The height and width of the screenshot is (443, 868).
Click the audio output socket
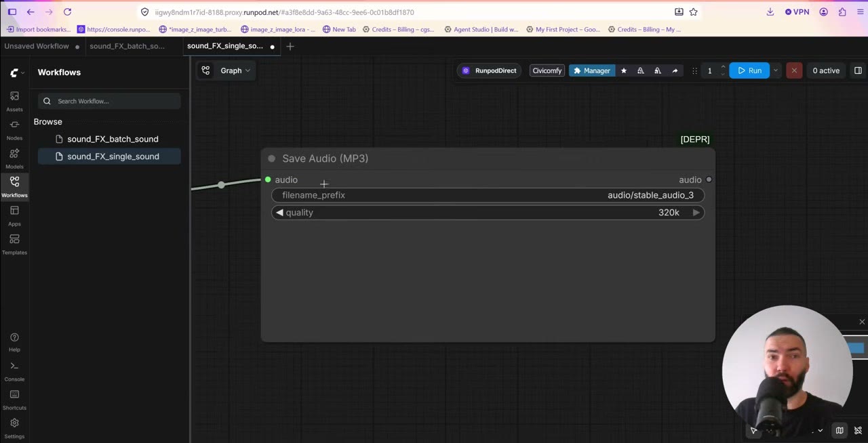709,180
